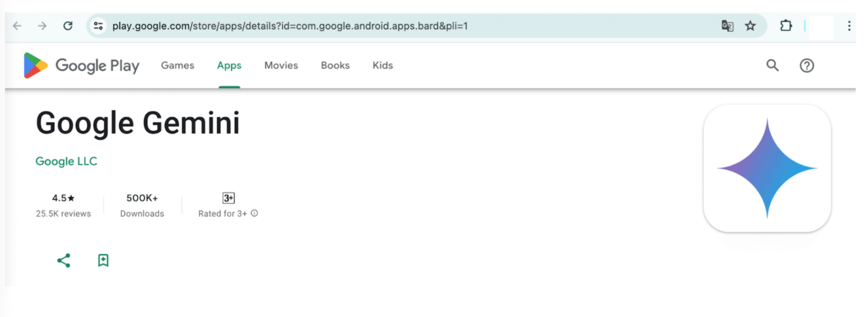This screenshot has height=317, width=868.
Task: Open Chrome three-dot menu
Action: point(849,26)
